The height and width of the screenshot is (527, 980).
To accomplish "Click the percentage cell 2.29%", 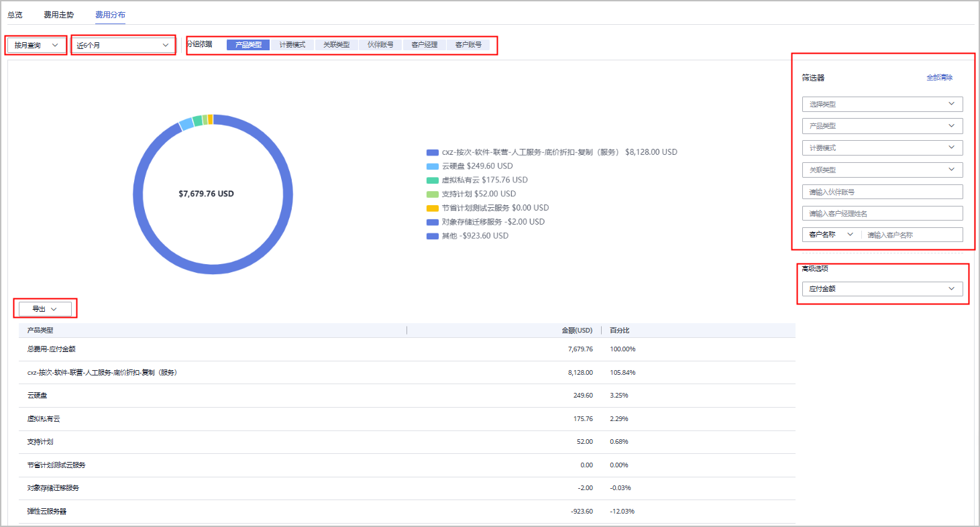I will tap(619, 419).
